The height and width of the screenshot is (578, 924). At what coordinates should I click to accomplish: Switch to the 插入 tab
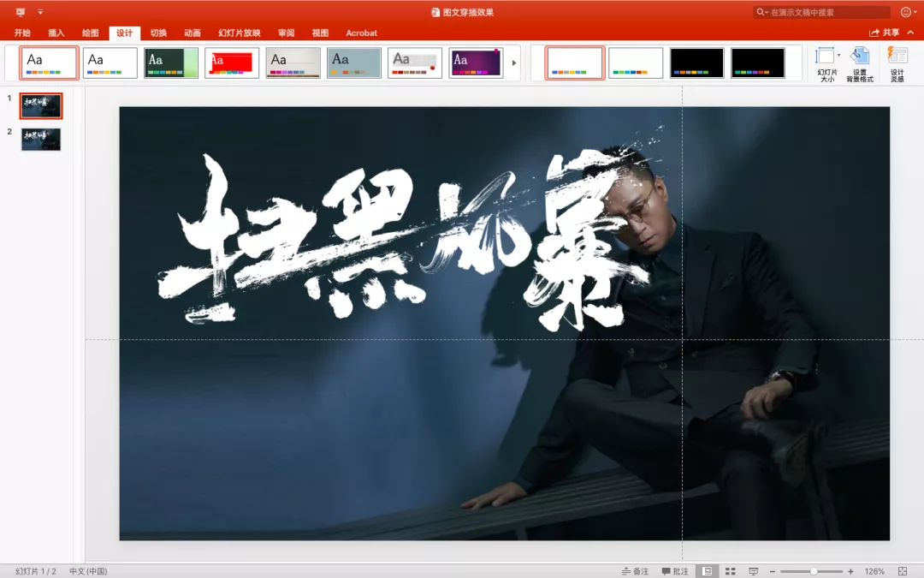[56, 33]
